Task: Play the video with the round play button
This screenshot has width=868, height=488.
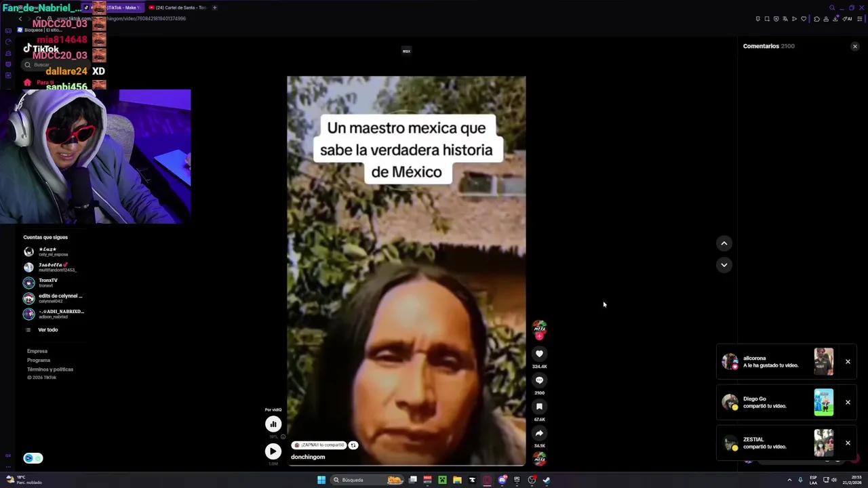Action: click(273, 451)
